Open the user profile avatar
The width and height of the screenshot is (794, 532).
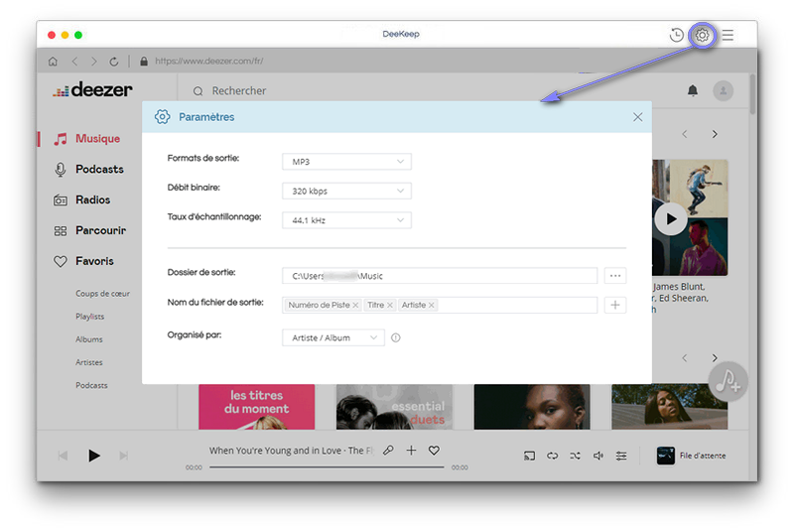click(x=724, y=90)
